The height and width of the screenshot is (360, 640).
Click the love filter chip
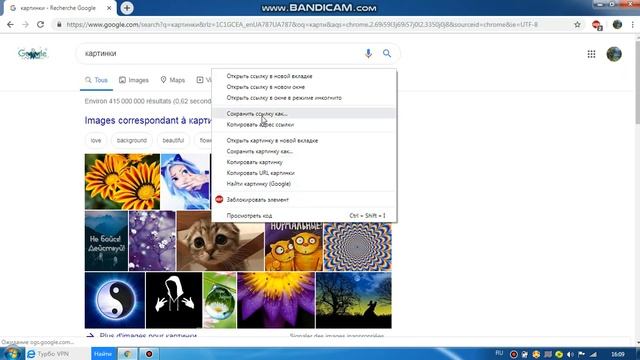[x=96, y=140]
